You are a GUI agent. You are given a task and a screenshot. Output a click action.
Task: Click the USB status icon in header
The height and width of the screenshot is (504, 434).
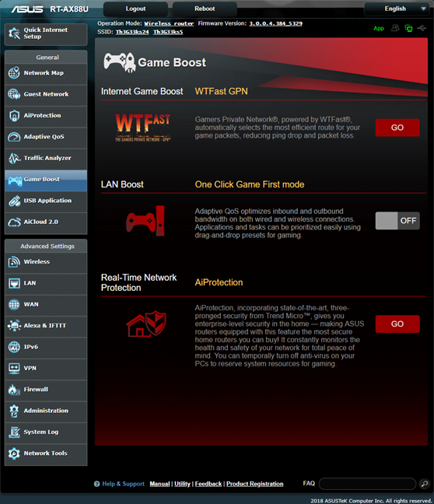pyautogui.click(x=422, y=28)
